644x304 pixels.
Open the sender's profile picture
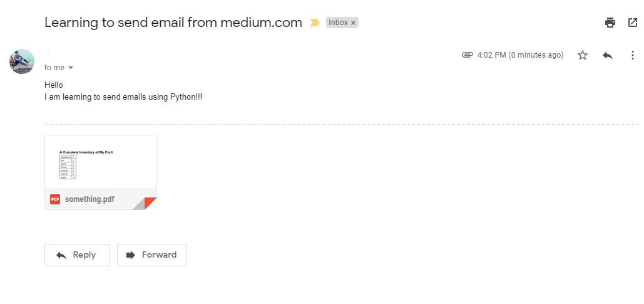22,61
